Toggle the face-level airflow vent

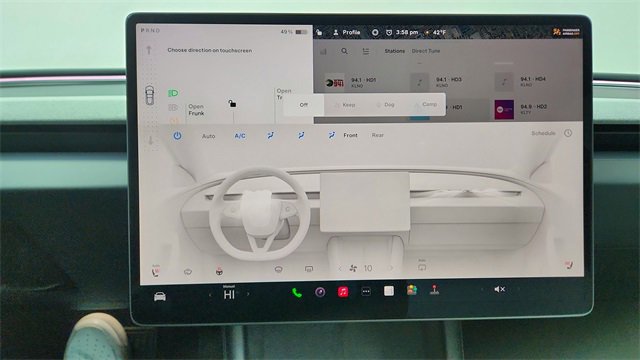[x=270, y=136]
